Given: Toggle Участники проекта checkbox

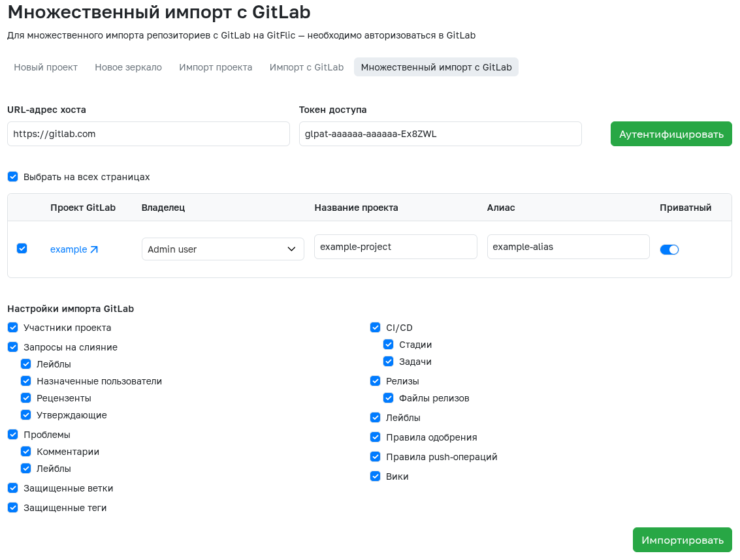Looking at the screenshot, I should click(x=13, y=328).
